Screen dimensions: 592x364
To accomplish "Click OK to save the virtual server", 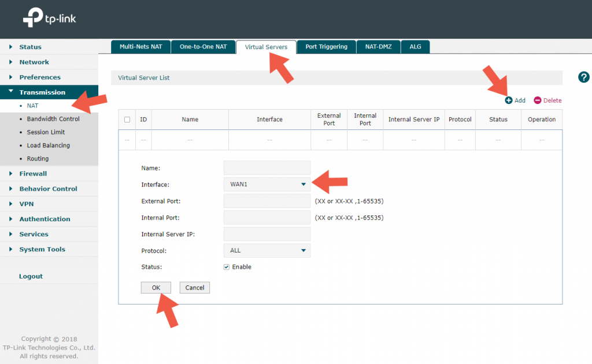I will [x=156, y=287].
